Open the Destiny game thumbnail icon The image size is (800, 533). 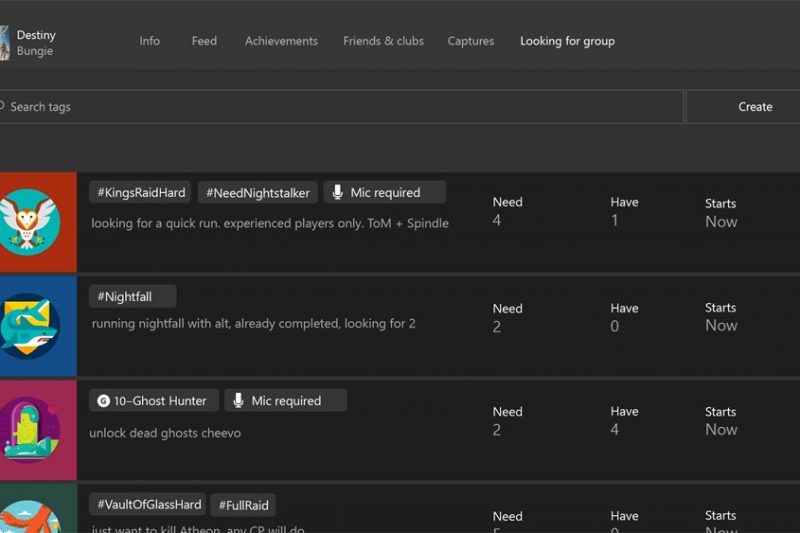click(x=5, y=43)
